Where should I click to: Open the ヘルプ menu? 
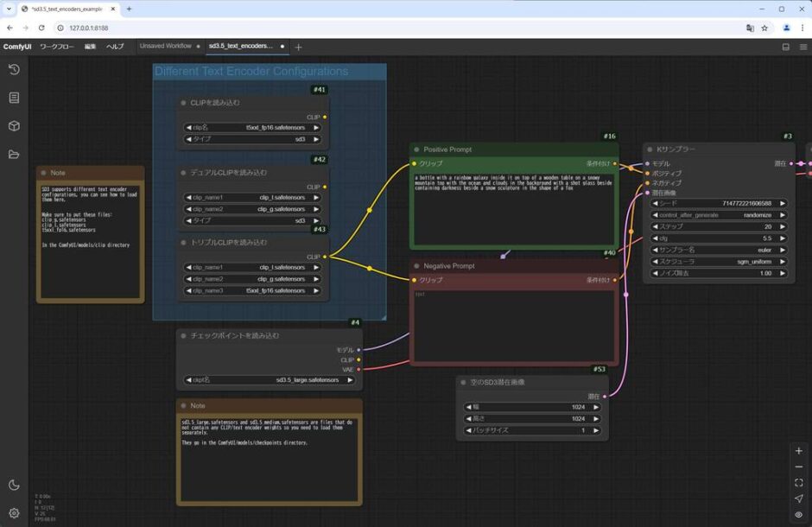(x=115, y=47)
